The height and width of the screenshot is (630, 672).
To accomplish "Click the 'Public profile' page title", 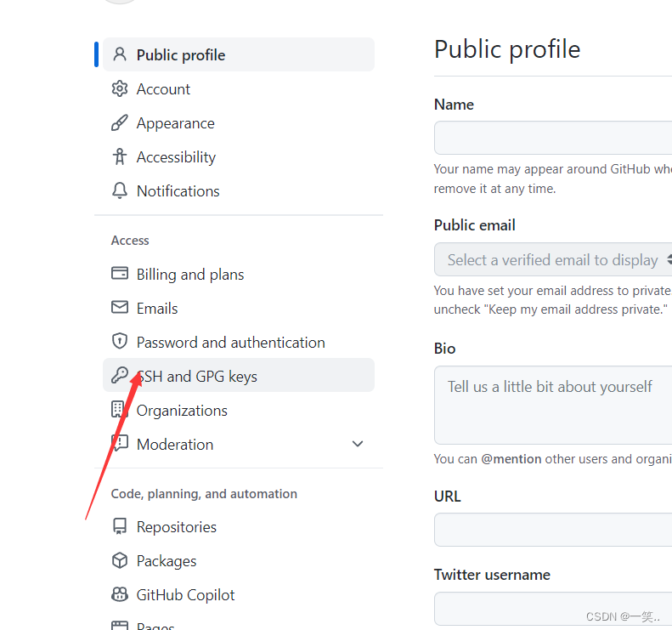I will (x=507, y=49).
